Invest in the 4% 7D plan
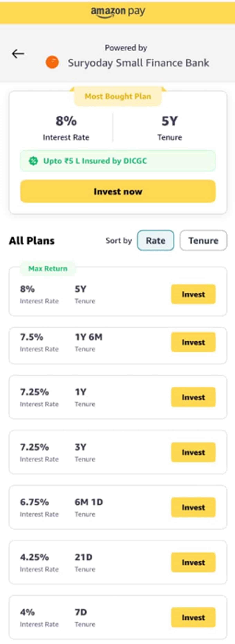235x644 pixels. tap(193, 617)
